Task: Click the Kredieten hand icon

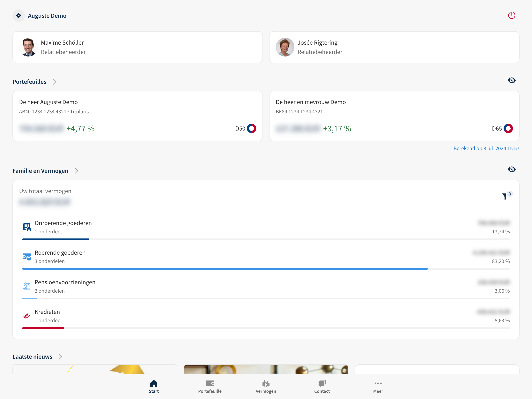Action: [27, 316]
